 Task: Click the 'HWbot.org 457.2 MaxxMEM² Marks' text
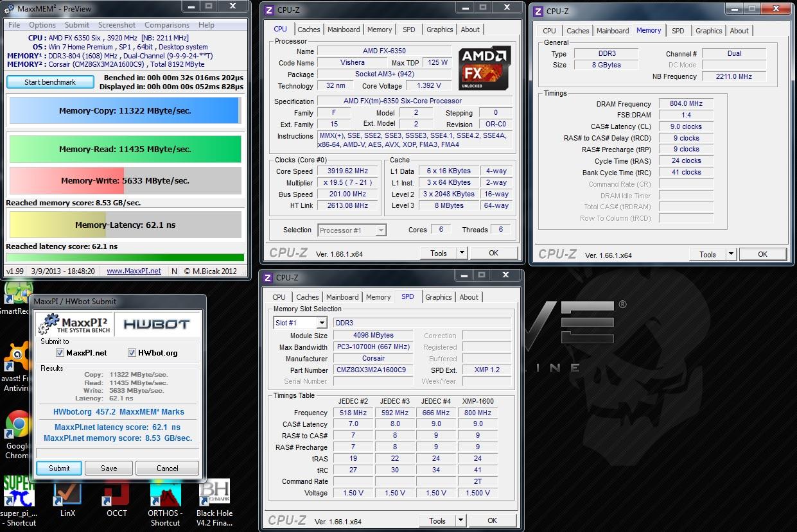point(119,412)
